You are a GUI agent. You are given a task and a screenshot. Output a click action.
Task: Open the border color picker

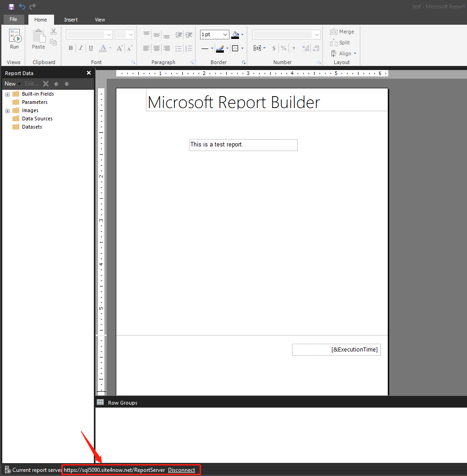(222, 48)
